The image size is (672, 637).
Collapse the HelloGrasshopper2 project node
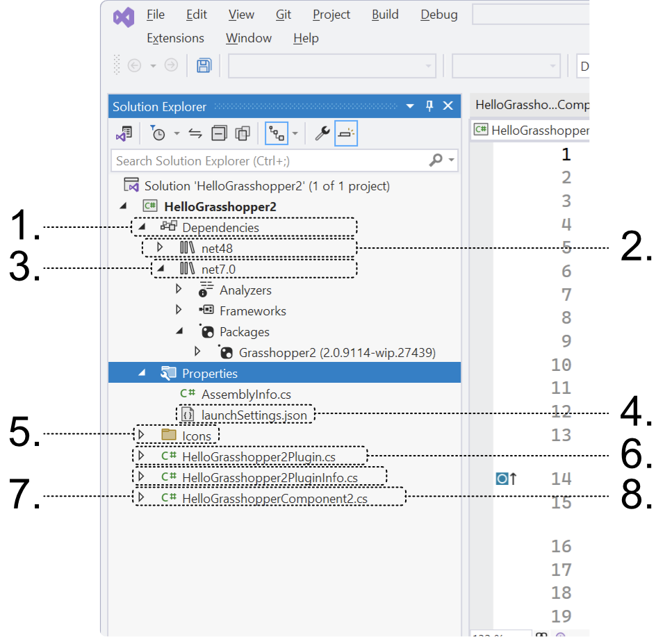124,206
